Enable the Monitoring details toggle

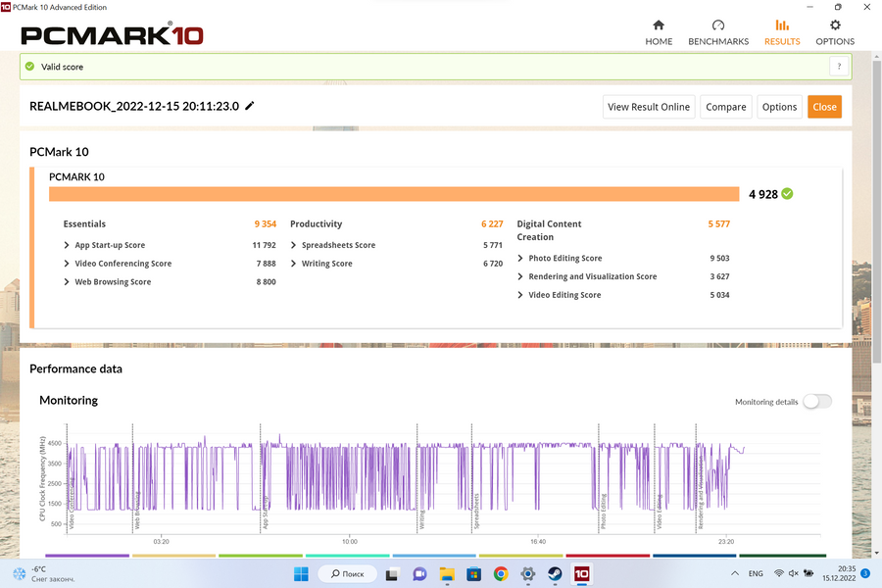(x=816, y=402)
